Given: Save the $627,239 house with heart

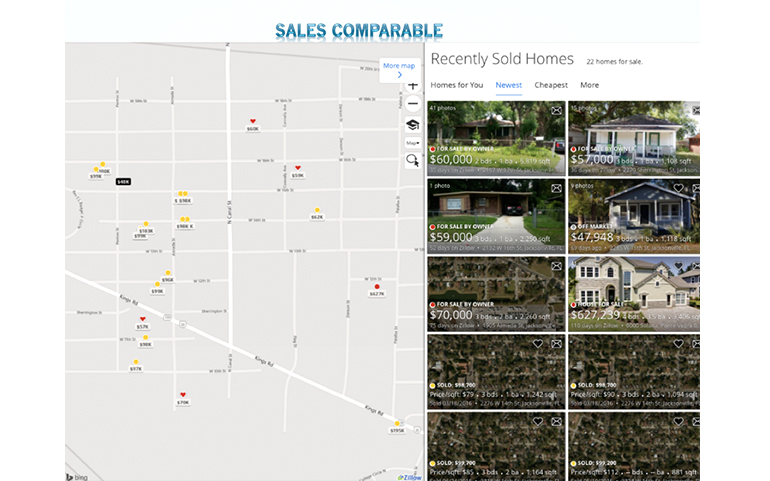Looking at the screenshot, I should click(x=679, y=266).
